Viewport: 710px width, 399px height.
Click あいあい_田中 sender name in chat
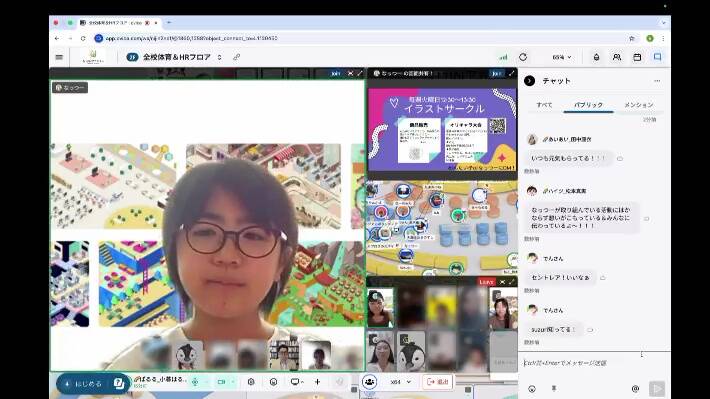click(567, 139)
